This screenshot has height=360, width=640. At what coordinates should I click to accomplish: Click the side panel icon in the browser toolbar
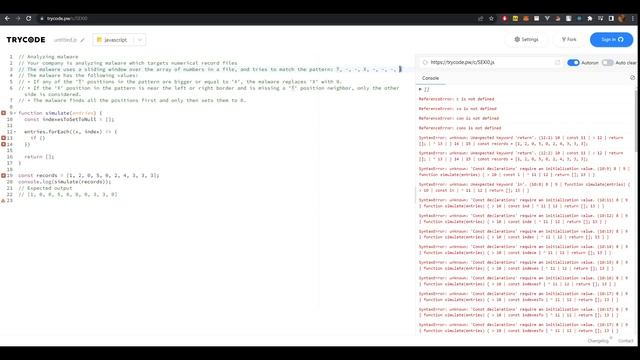tap(611, 18)
